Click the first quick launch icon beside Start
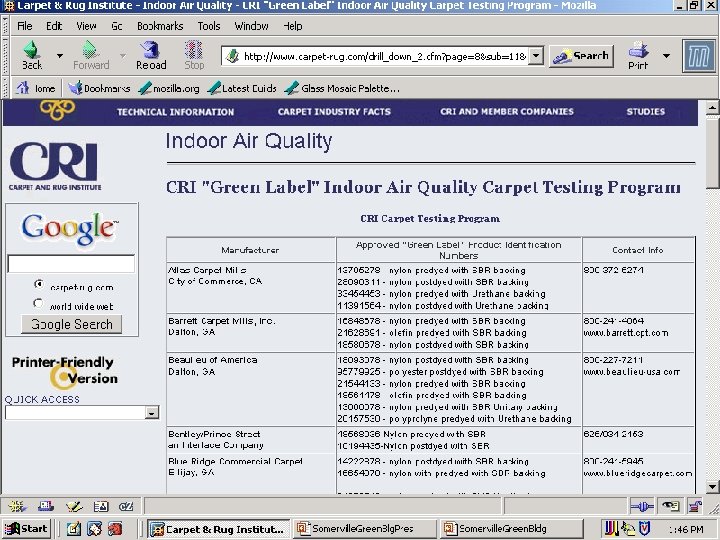720x540 pixels. [73, 529]
